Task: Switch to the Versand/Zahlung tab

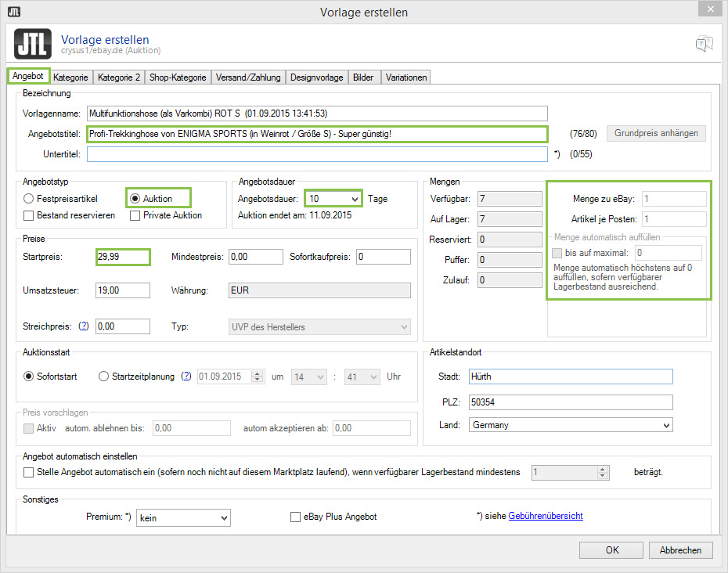Action: (248, 77)
